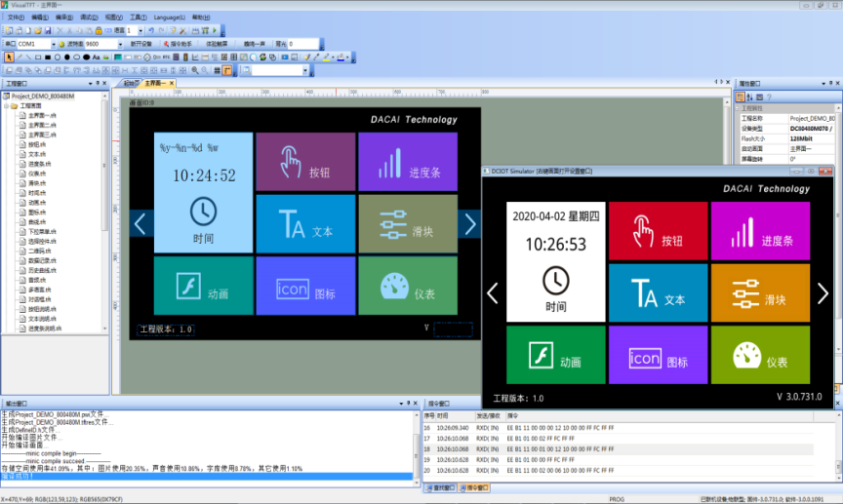This screenshot has height=504, width=843.
Task: Click the 断开设备 button
Action: click(141, 44)
